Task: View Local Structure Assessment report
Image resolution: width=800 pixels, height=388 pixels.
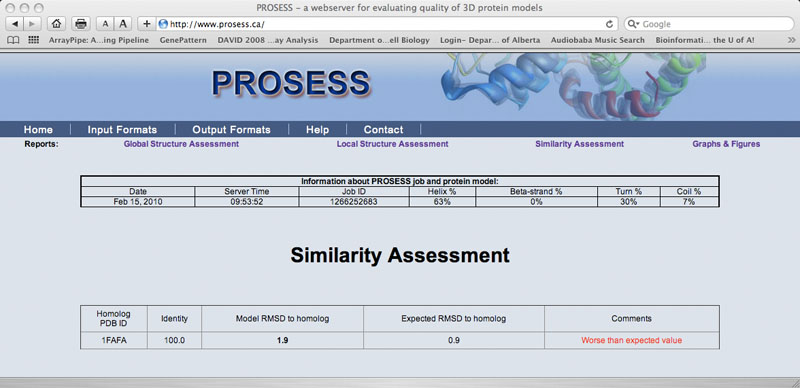Action: (x=392, y=144)
